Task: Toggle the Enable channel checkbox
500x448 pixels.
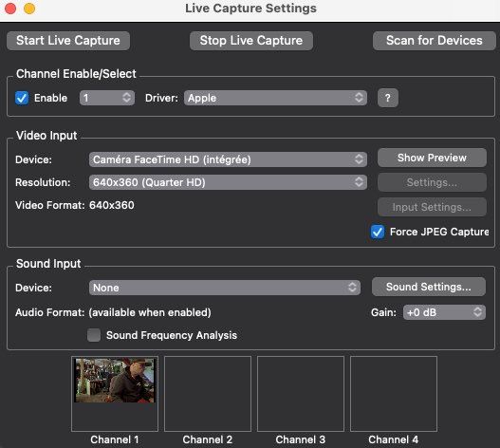Action: 22,98
